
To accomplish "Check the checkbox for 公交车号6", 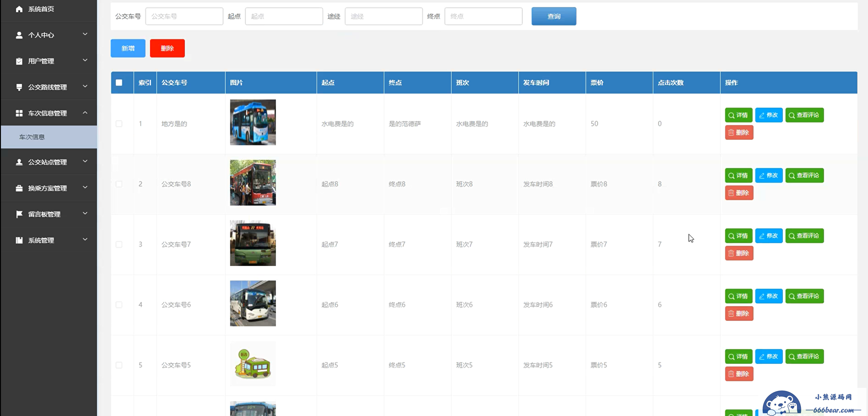I will (119, 305).
